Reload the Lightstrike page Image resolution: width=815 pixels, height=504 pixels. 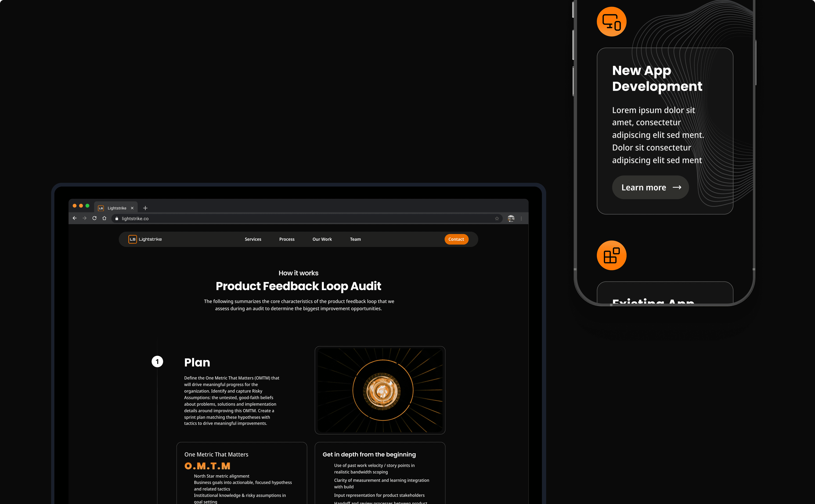point(94,218)
